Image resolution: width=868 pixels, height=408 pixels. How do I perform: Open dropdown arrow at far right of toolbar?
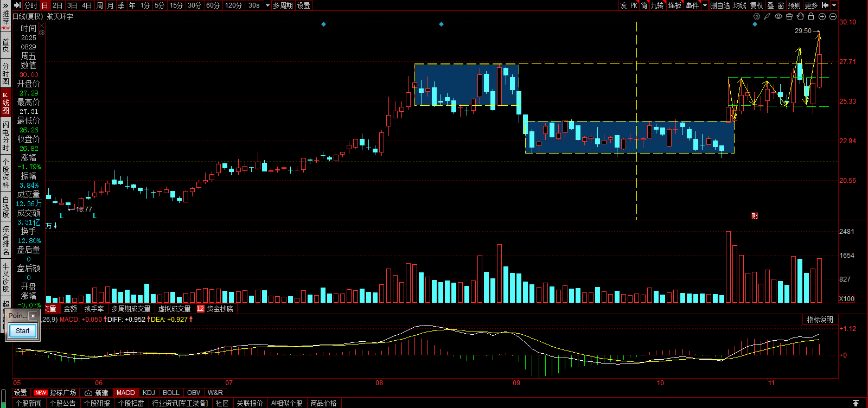point(834,5)
